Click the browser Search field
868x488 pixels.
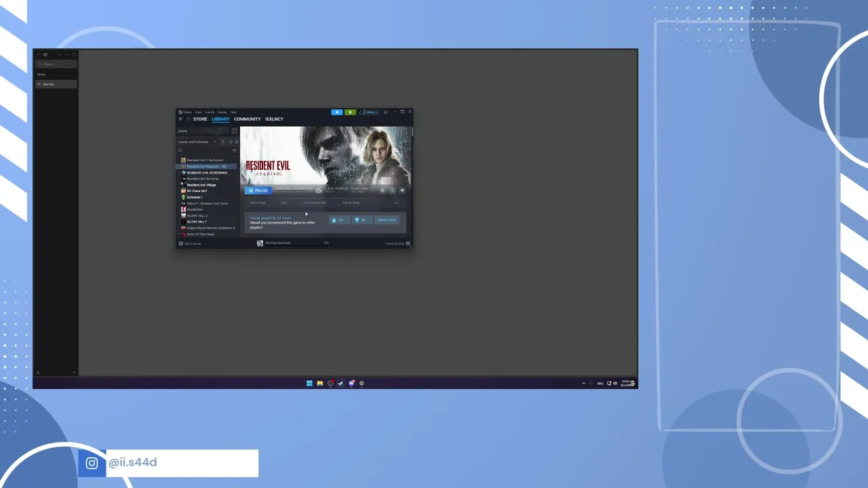click(56, 64)
